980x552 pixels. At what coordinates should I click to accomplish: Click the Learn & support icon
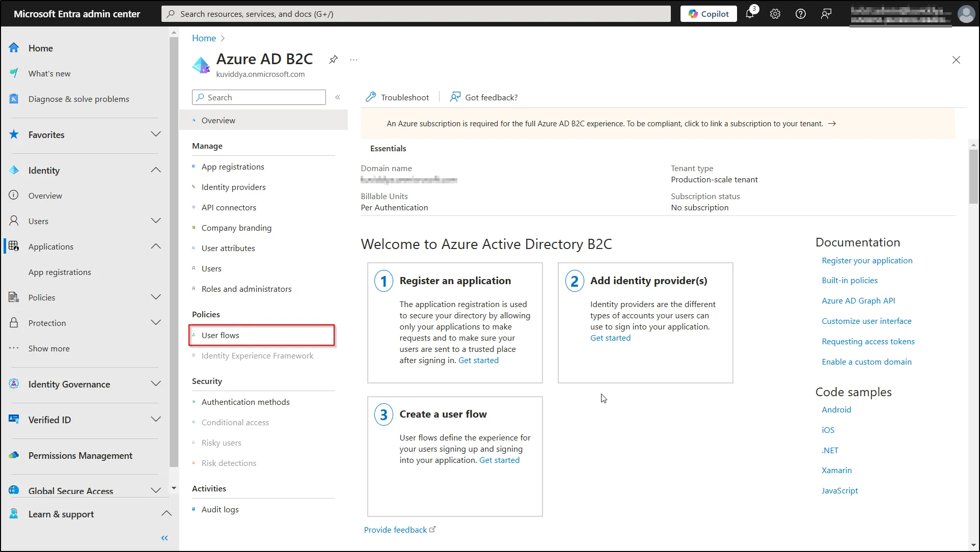pos(14,513)
